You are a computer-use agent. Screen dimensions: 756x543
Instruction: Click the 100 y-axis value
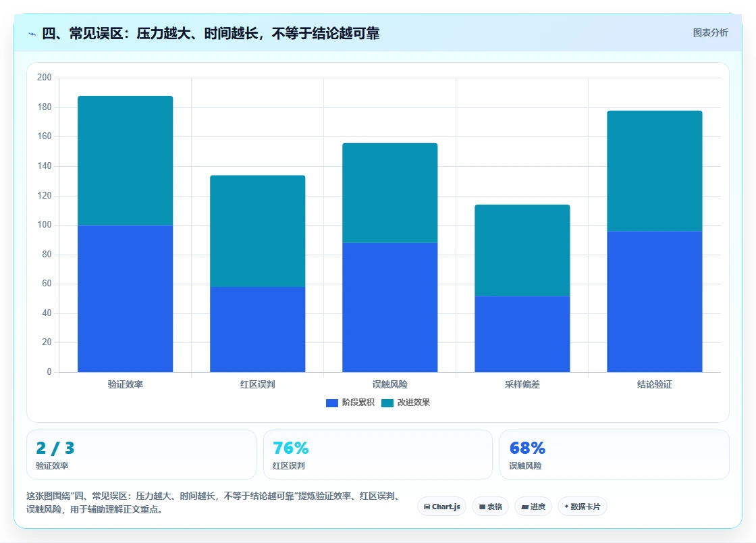[45, 225]
